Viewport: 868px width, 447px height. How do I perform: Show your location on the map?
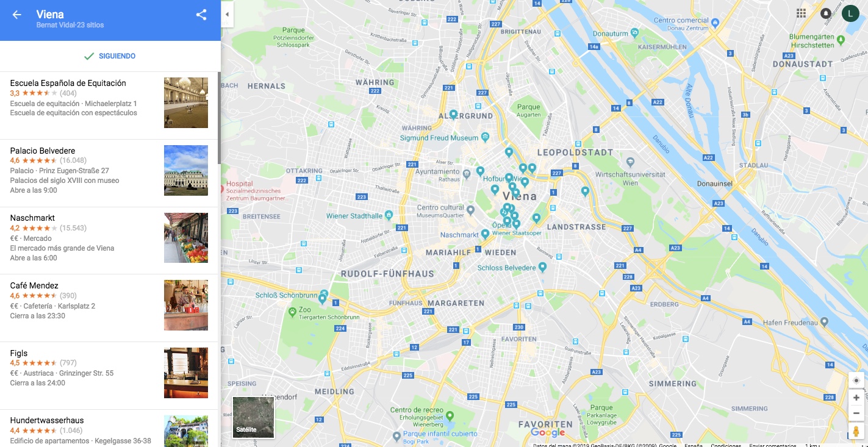(x=856, y=381)
